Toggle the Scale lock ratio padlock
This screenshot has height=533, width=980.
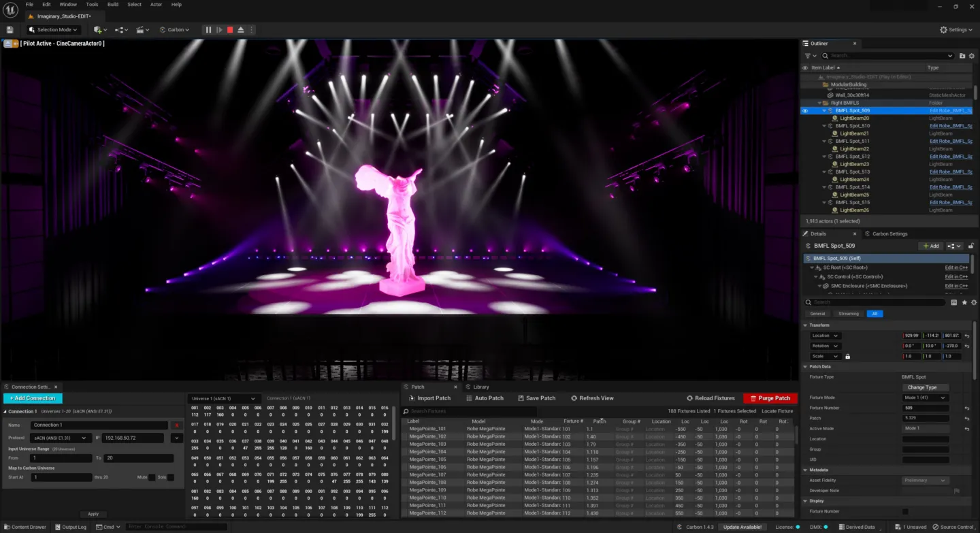(x=848, y=356)
